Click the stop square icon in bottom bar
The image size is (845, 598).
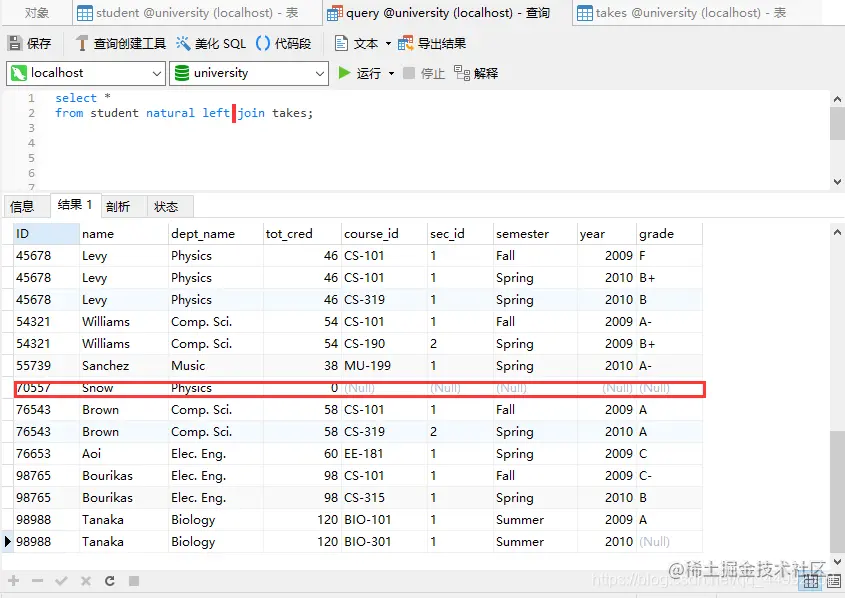tap(134, 581)
